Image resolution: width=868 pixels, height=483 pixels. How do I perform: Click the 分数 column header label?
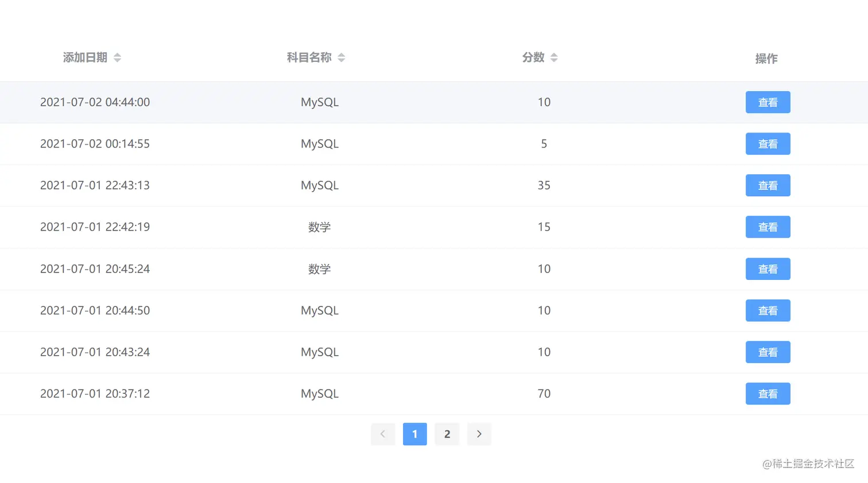pos(533,57)
